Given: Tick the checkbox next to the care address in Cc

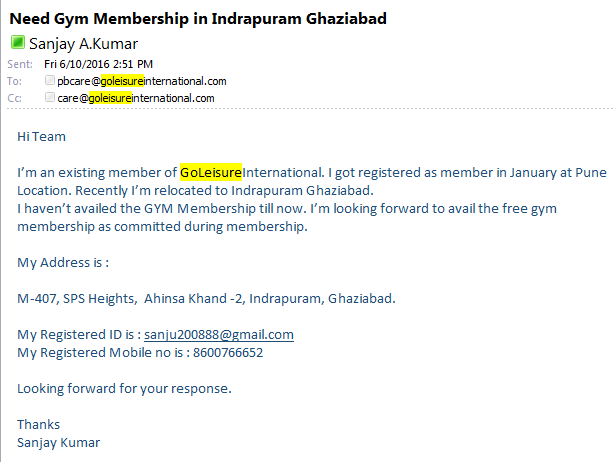Looking at the screenshot, I should pos(50,98).
